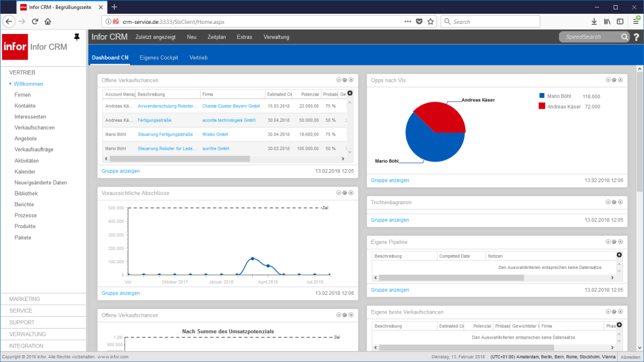
Task: Open Gruppe anzeigen under Offene Verkaufschancen
Action: pyautogui.click(x=120, y=170)
